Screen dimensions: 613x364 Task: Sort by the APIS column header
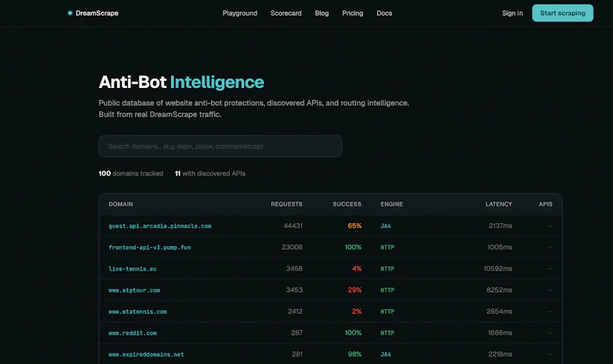tap(546, 204)
